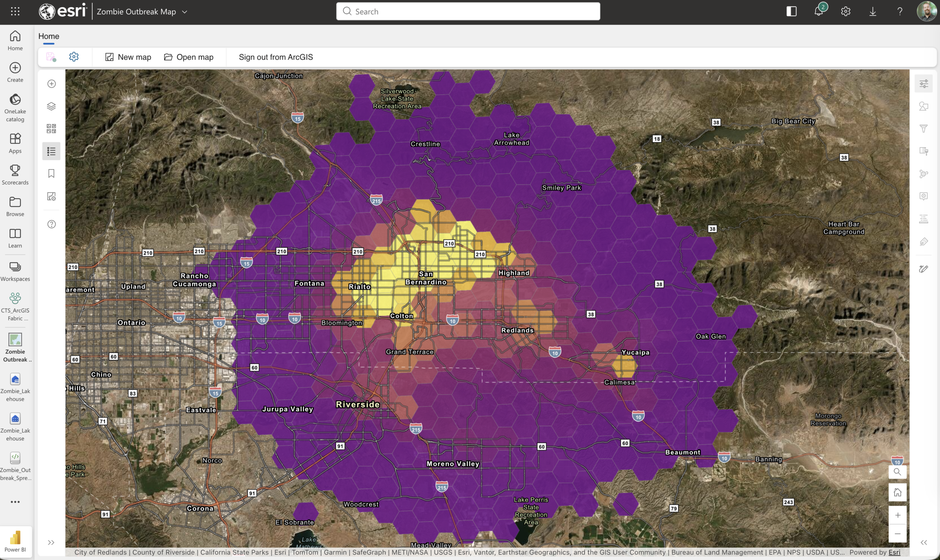Expand the left map tools panel
This screenshot has width=940, height=560.
click(51, 543)
